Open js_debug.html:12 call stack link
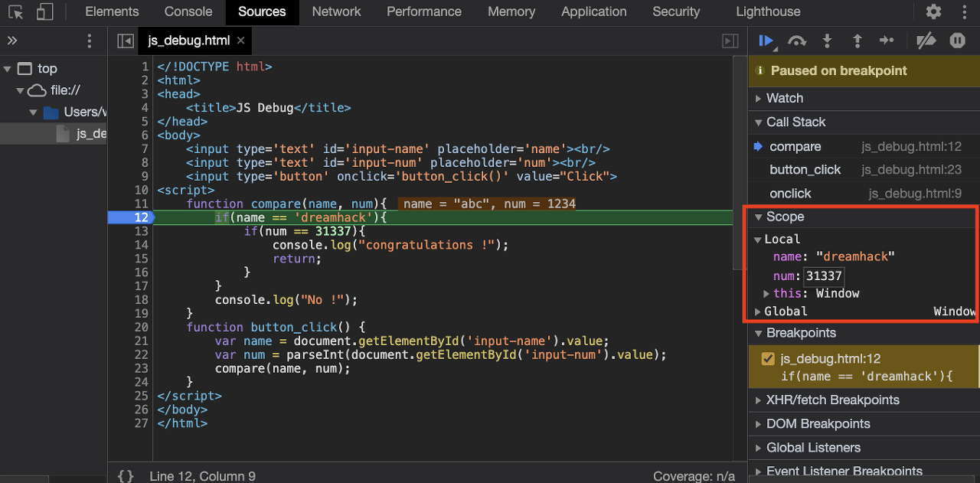Screen dimensions: 980x483 [912, 146]
